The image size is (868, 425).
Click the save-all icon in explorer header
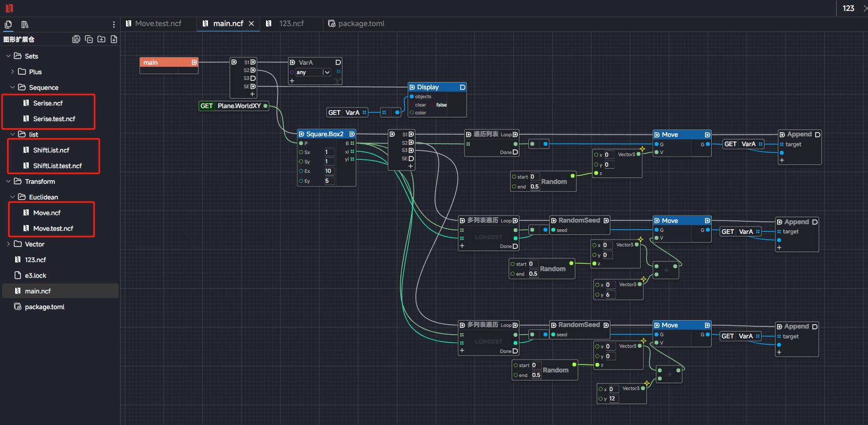coord(76,39)
